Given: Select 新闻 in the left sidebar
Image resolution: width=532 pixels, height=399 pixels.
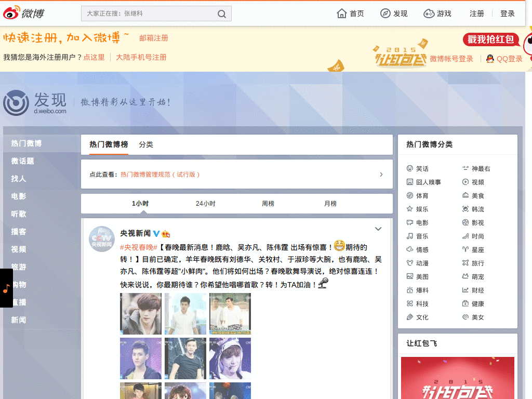Looking at the screenshot, I should click(x=19, y=320).
